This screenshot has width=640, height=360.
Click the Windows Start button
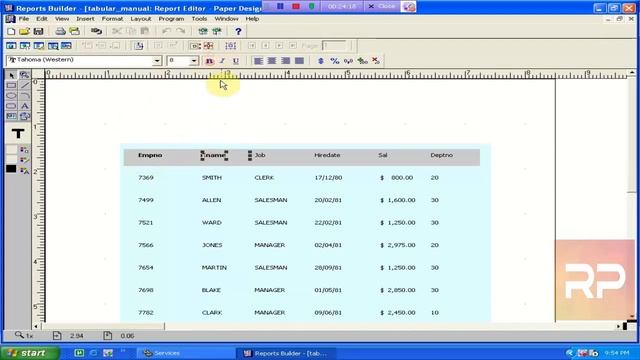tap(29, 353)
